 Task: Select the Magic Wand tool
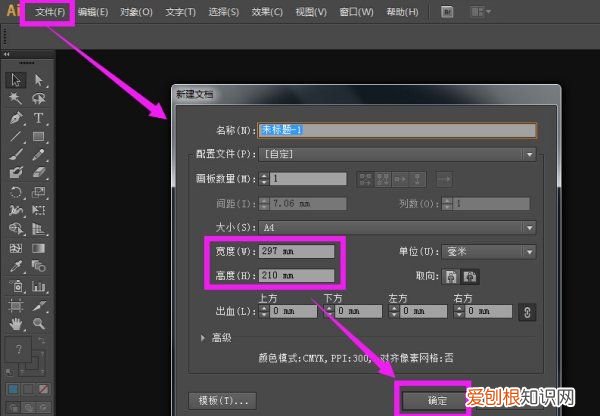click(x=16, y=99)
